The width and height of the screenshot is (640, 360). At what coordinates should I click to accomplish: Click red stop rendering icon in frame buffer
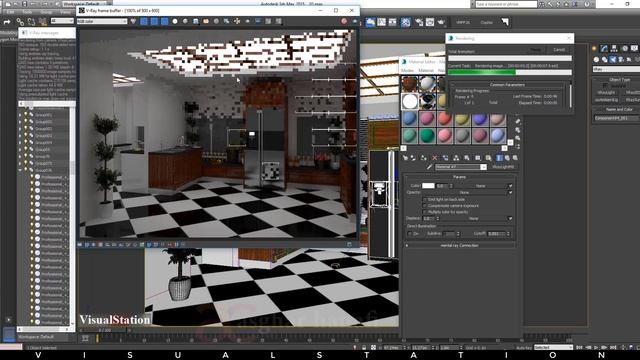344,21
